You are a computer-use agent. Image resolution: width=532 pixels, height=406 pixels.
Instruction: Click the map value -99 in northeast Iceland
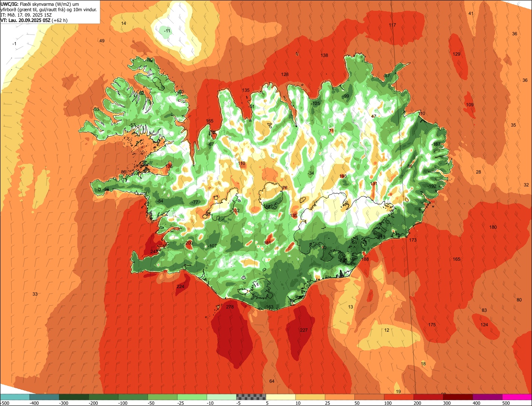(x=346, y=96)
